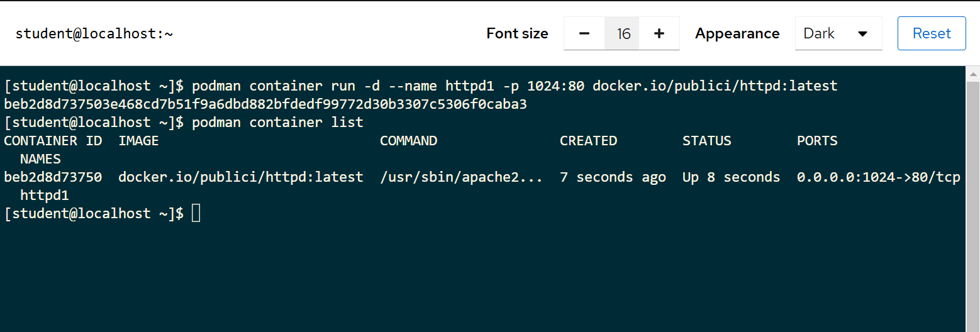
Task: Click the Font size label
Action: point(517,33)
